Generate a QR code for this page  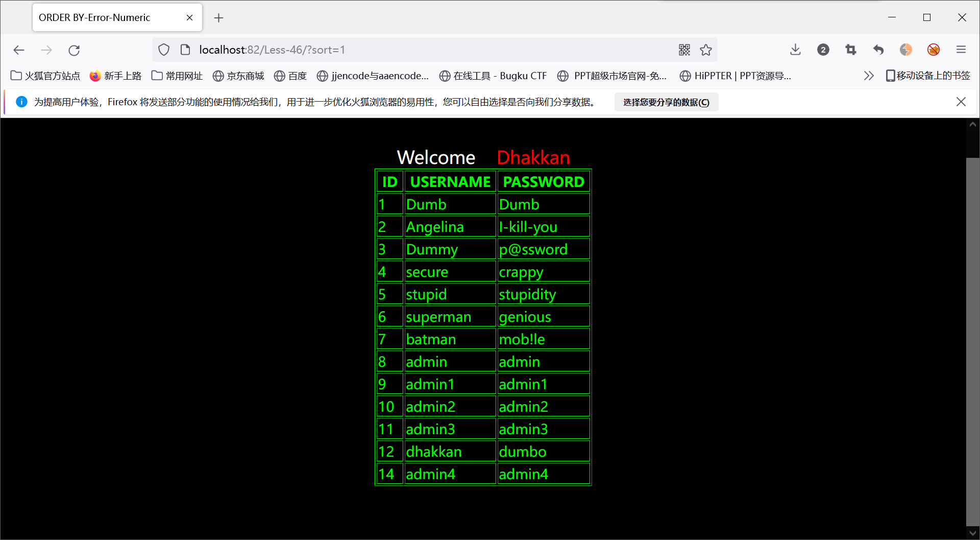point(684,50)
